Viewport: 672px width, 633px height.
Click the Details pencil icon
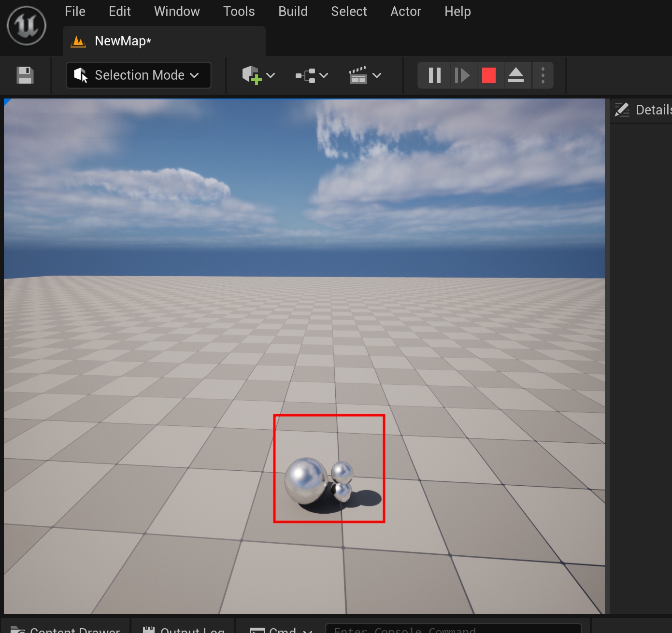tap(622, 110)
